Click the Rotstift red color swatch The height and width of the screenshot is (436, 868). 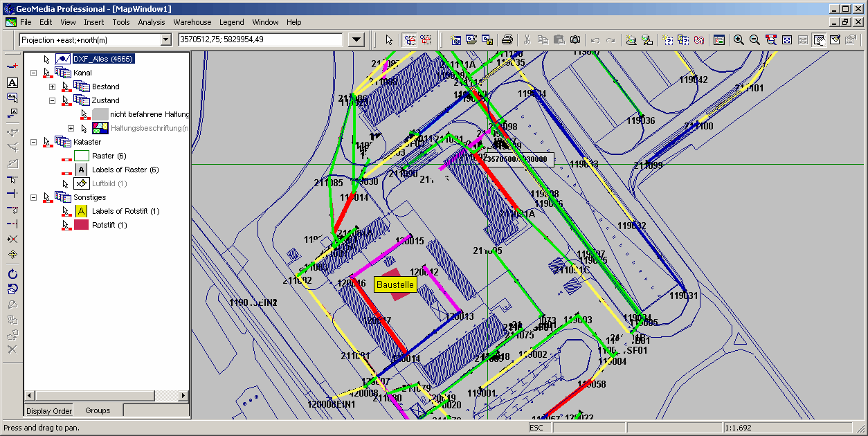click(x=82, y=225)
